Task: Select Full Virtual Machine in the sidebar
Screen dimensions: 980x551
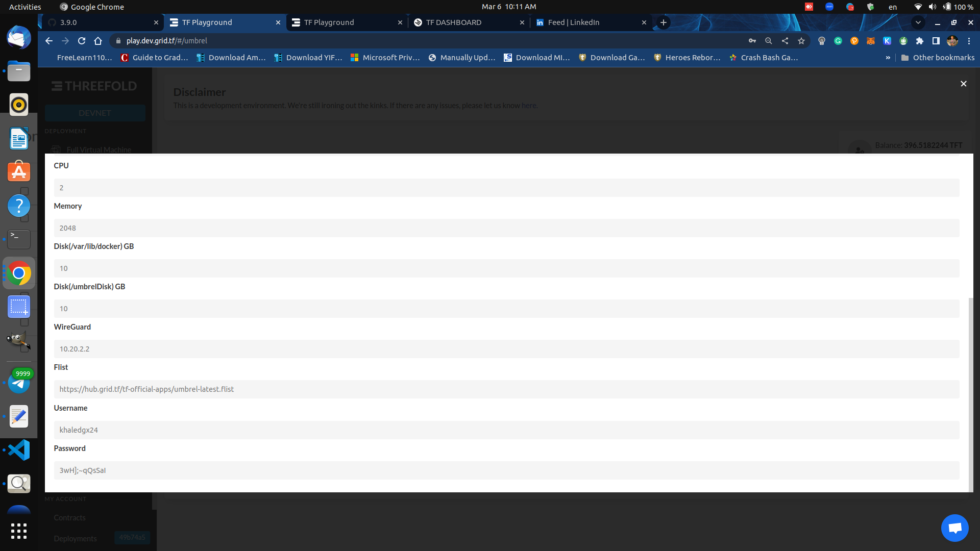Action: pos(99,149)
